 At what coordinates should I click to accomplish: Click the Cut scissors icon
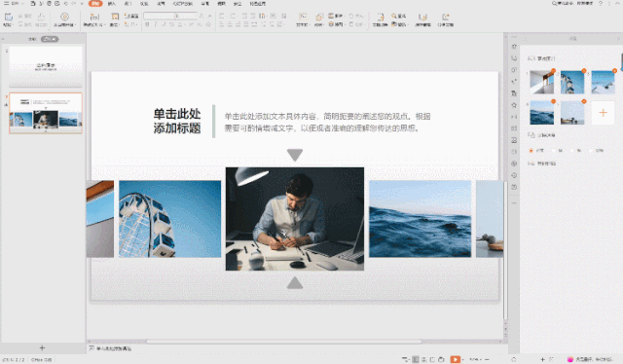point(20,17)
